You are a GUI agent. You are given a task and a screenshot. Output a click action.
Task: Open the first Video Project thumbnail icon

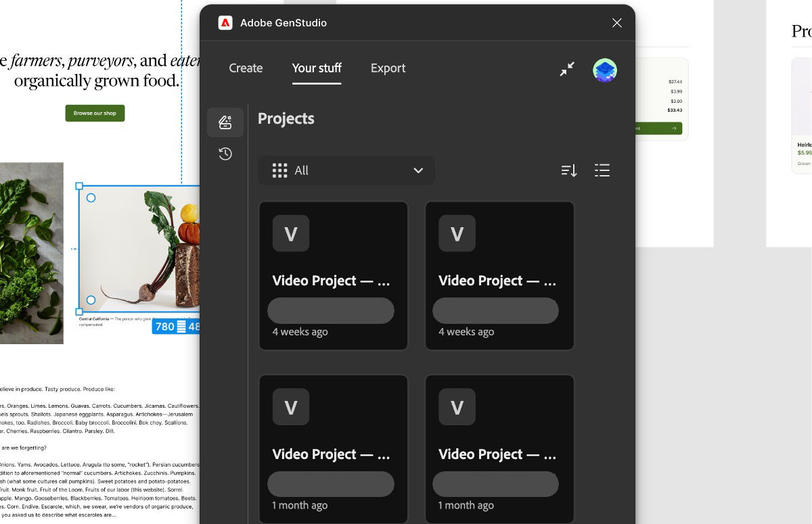click(x=291, y=233)
